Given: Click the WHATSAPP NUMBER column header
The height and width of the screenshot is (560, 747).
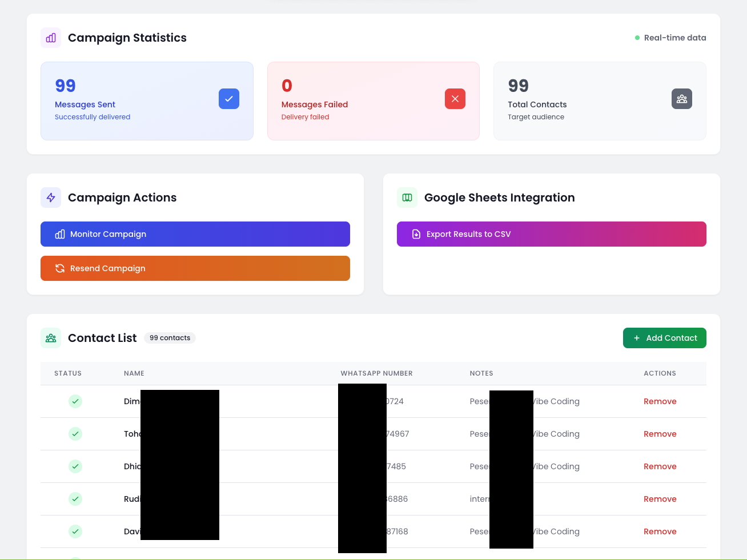Looking at the screenshot, I should coord(376,373).
